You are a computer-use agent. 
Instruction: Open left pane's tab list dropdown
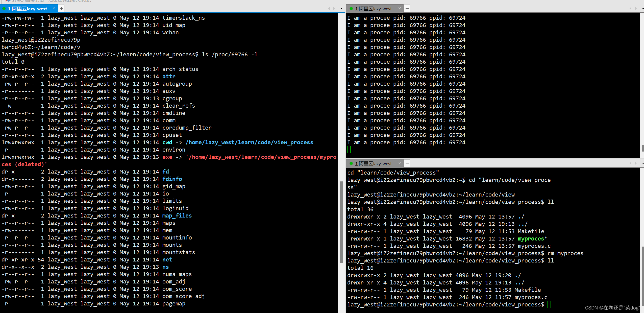tap(341, 9)
